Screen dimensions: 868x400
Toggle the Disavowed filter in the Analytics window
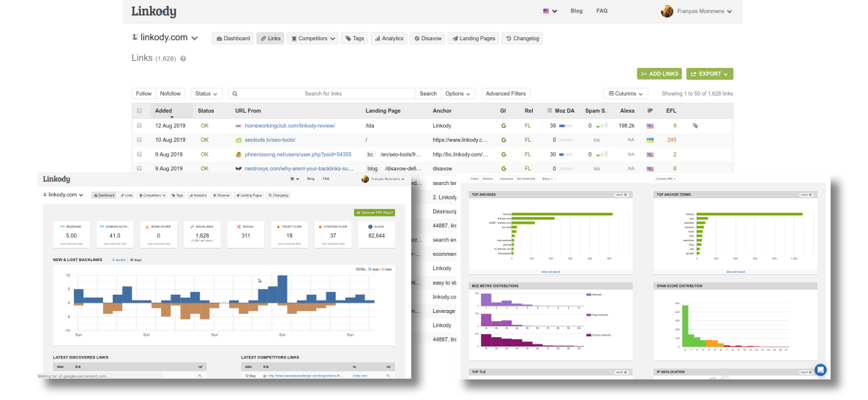tap(506, 178)
